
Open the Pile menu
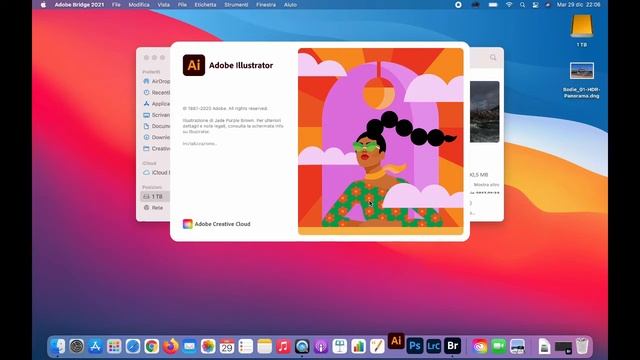[x=182, y=5]
